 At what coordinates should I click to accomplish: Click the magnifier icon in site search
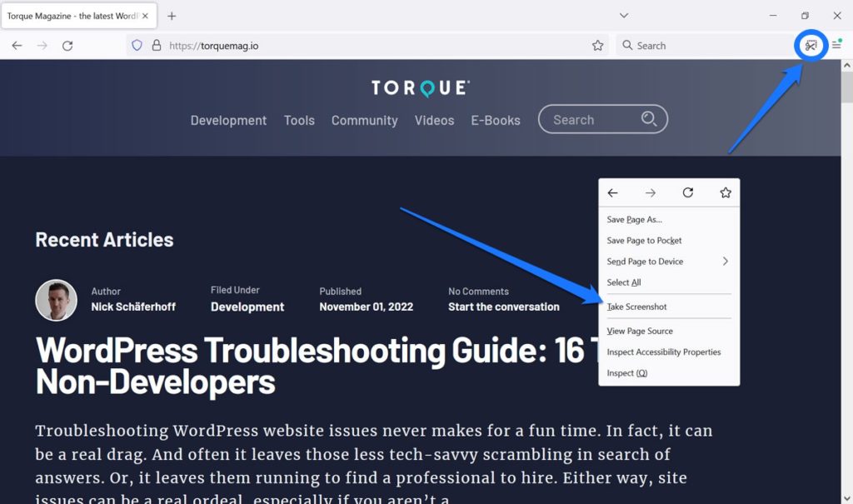pyautogui.click(x=648, y=118)
